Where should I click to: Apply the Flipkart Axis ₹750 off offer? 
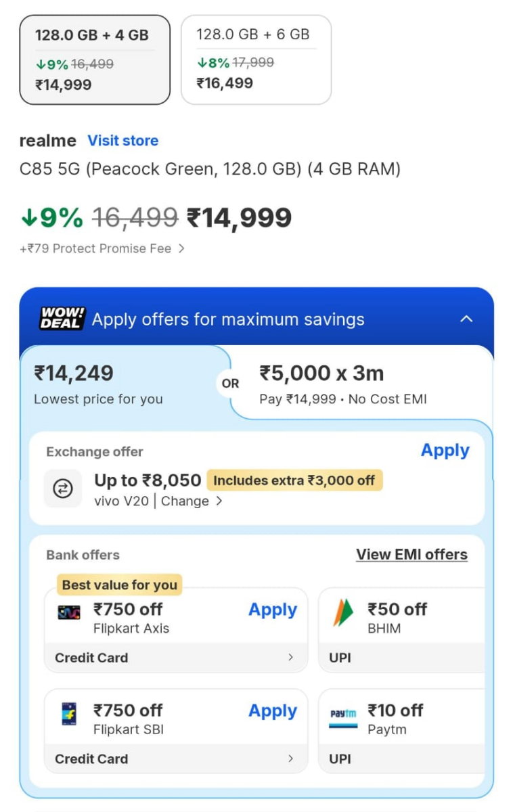pyautogui.click(x=273, y=610)
